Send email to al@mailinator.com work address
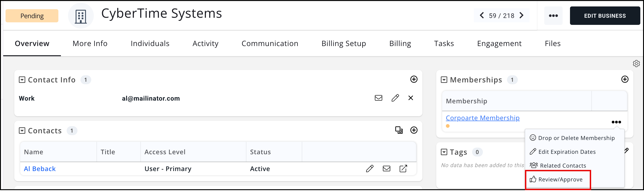644x192 pixels. [378, 98]
